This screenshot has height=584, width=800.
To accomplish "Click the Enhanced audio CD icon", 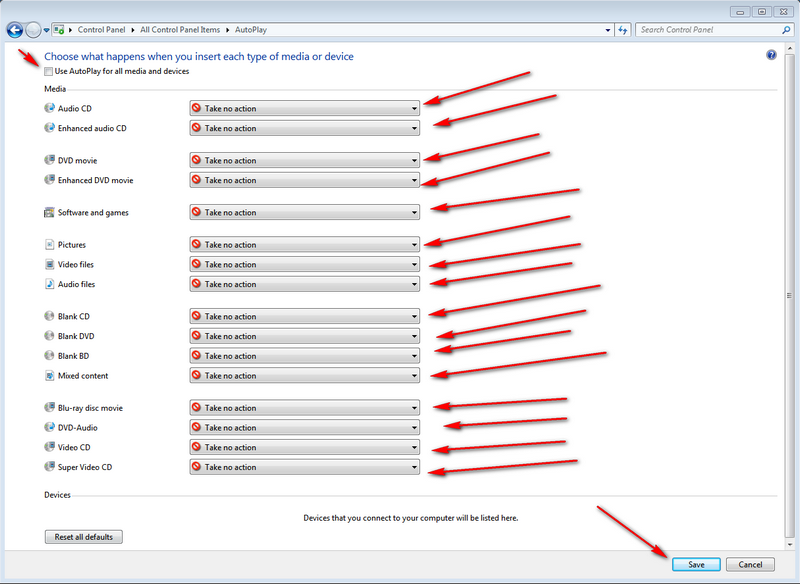I will tap(49, 128).
